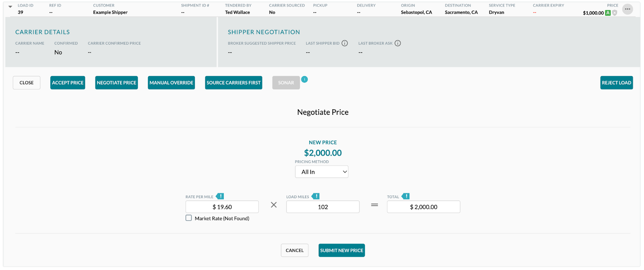Click load ID value 39

pos(21,12)
